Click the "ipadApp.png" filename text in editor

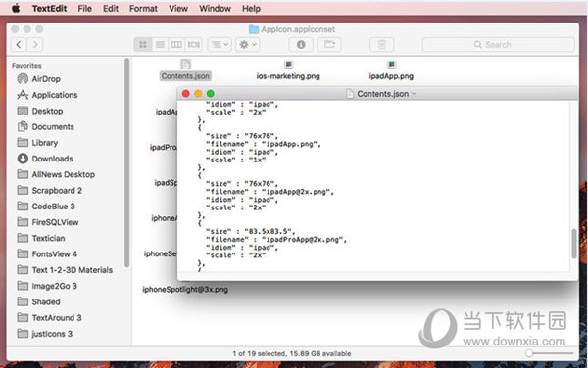click(x=291, y=144)
